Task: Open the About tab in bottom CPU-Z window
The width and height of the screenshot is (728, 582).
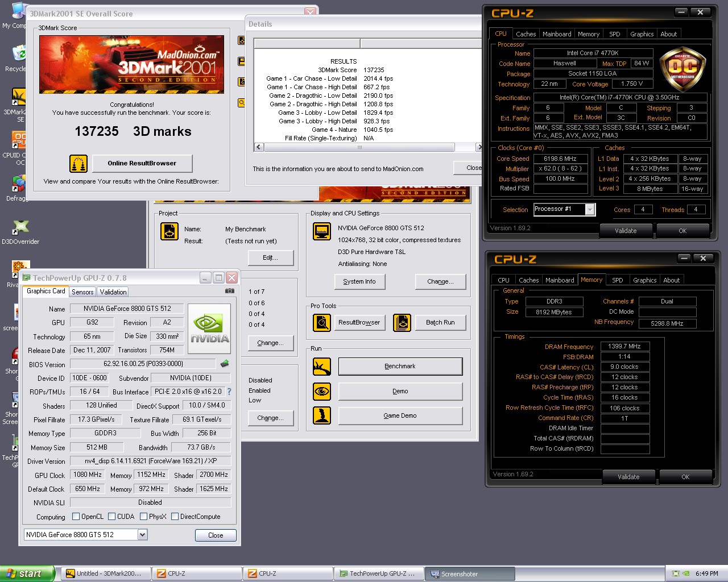Action: pyautogui.click(x=671, y=280)
